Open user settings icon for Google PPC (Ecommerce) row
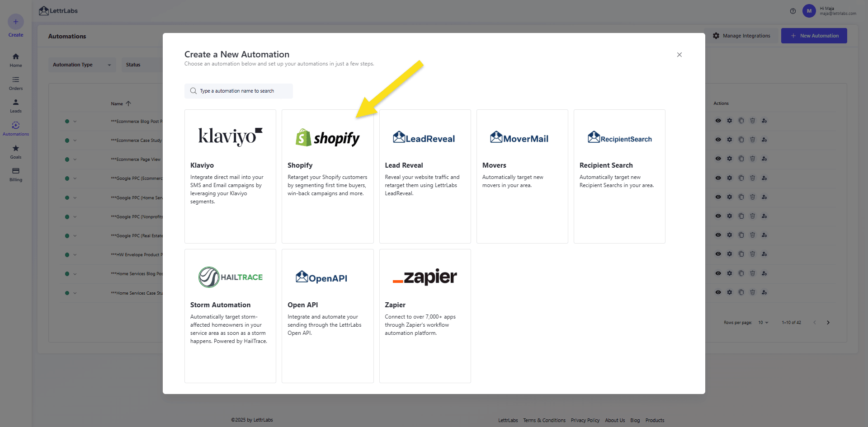 (x=764, y=178)
